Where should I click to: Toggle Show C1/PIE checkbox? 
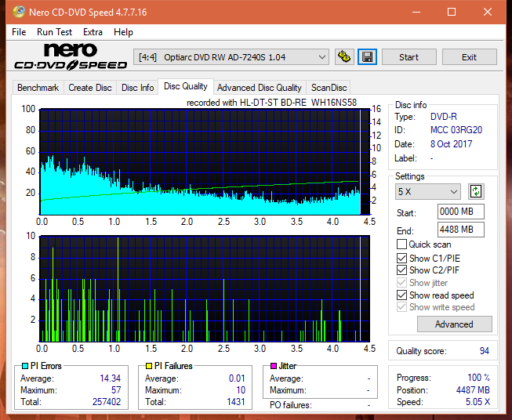click(401, 258)
